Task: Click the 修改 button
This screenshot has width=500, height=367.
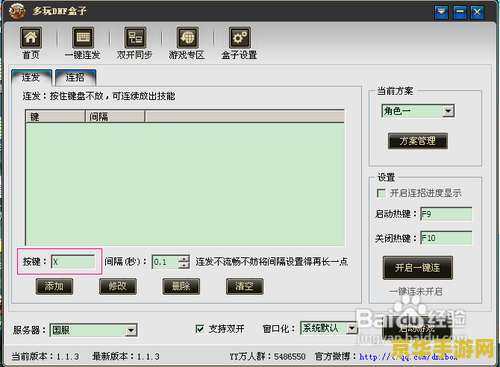Action: coord(118,286)
